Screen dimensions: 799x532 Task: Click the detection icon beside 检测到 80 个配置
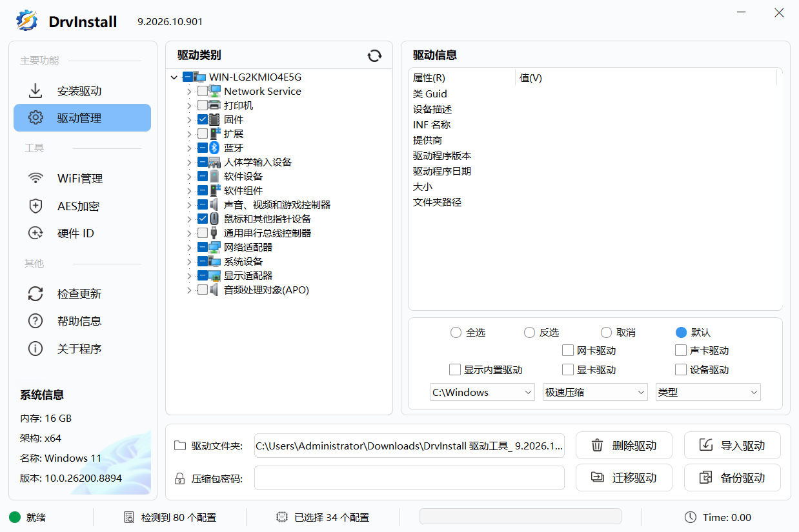[x=129, y=517]
